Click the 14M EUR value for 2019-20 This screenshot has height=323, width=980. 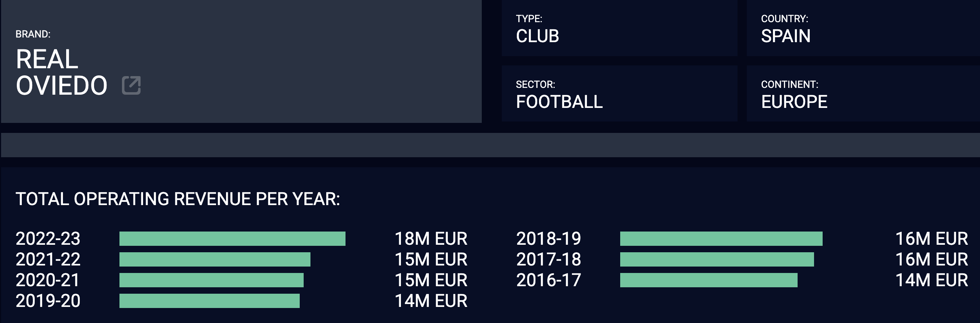point(431,301)
